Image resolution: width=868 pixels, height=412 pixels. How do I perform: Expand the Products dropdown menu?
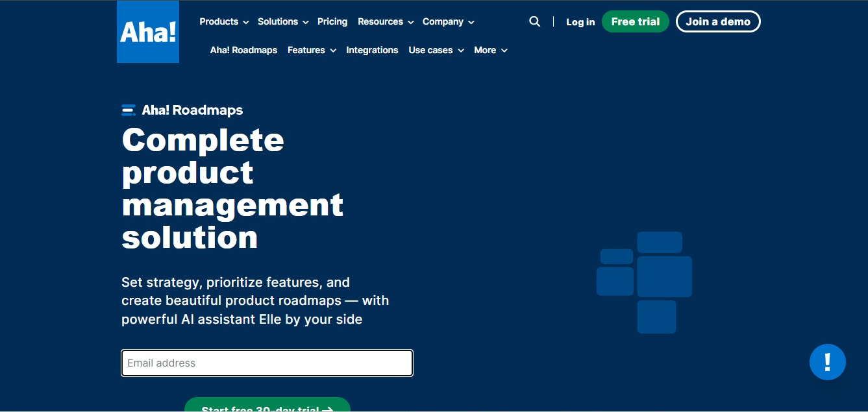click(224, 21)
